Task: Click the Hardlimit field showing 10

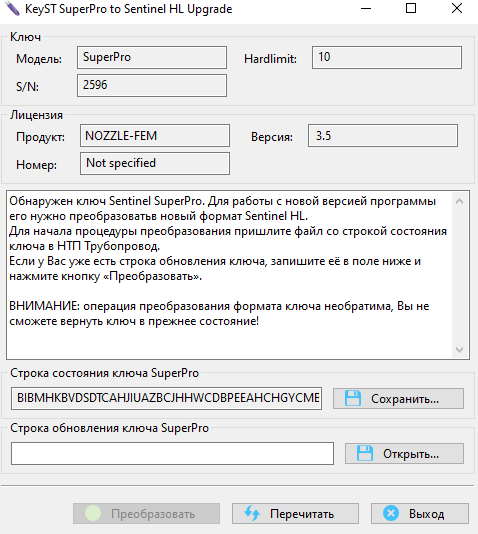Action: [x=387, y=58]
